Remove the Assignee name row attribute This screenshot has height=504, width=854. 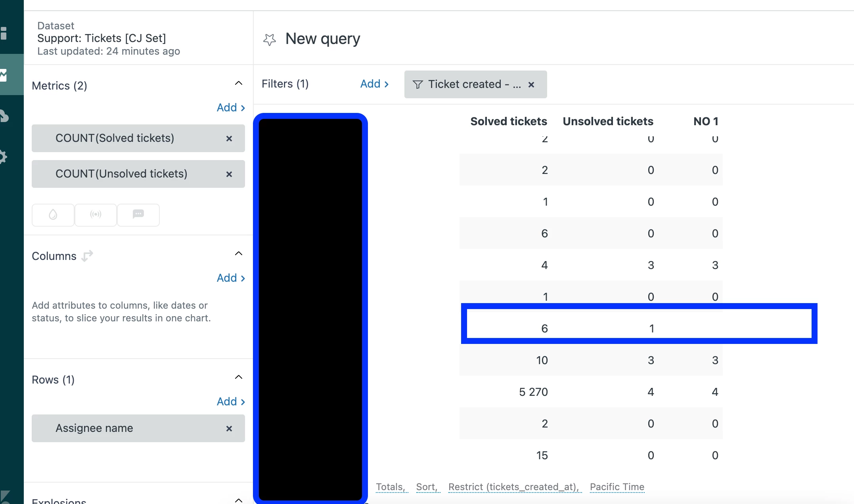tap(229, 428)
